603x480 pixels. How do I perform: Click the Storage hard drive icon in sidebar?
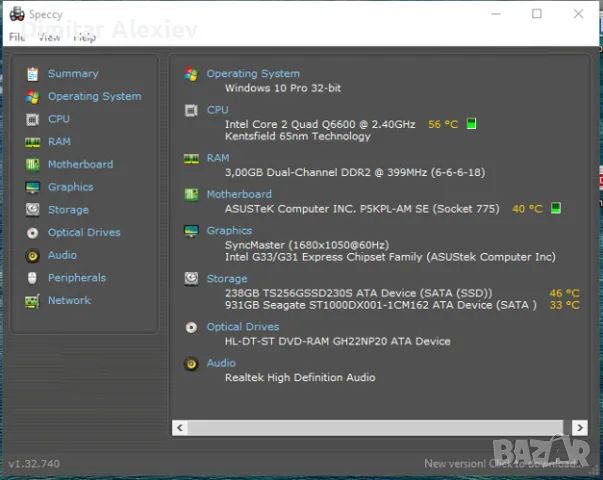[32, 210]
